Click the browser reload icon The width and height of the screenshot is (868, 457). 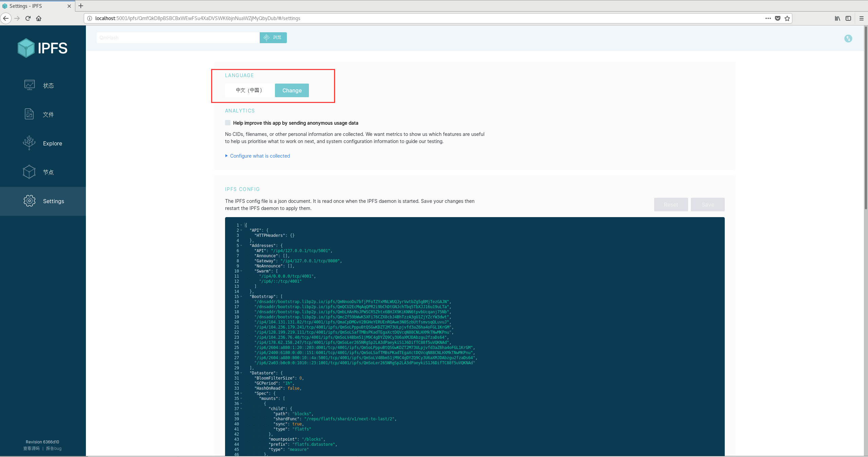pos(28,18)
